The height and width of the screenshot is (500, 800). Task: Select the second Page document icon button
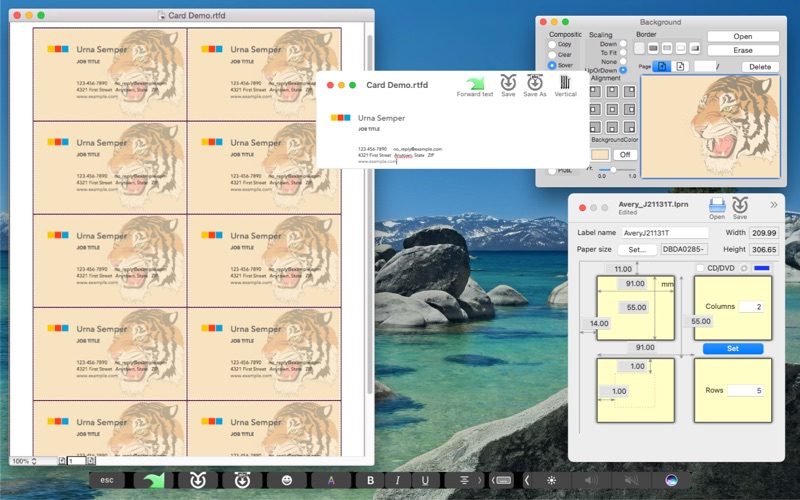[x=680, y=66]
